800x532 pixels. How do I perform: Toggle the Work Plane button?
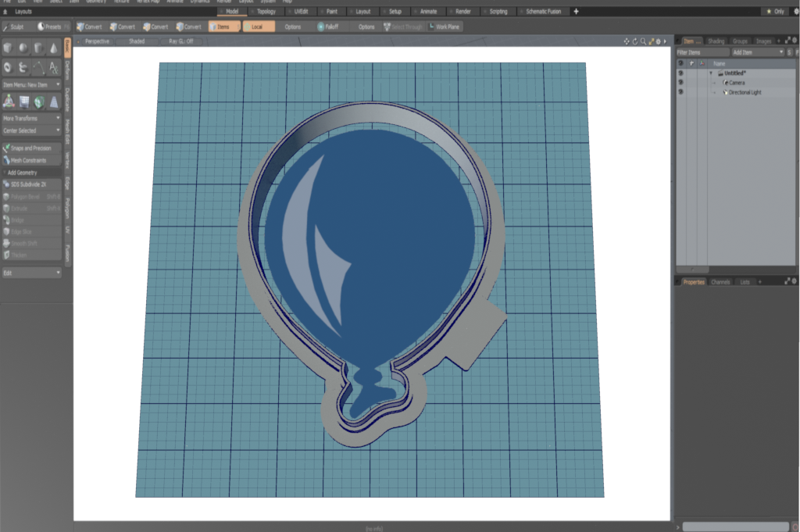[x=445, y=27]
